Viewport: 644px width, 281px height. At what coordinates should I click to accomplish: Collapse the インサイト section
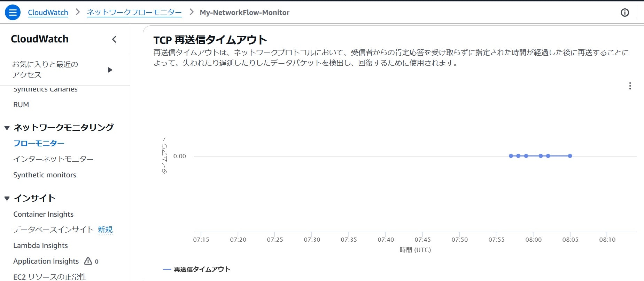(x=7, y=199)
